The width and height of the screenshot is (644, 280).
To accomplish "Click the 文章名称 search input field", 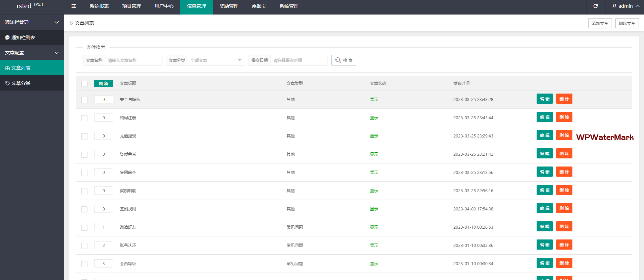I will click(133, 60).
